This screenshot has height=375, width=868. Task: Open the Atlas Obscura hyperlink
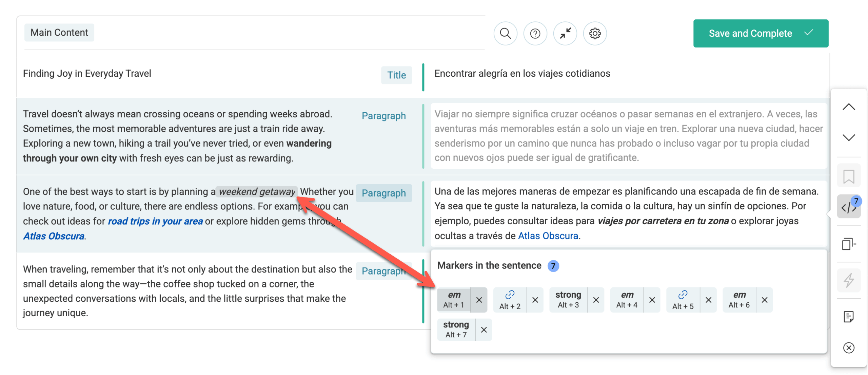(53, 236)
